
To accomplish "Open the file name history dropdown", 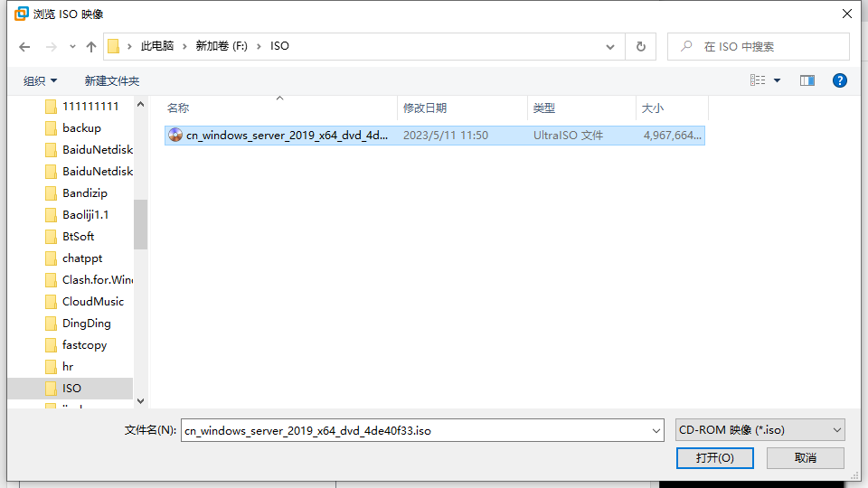I will tap(656, 430).
